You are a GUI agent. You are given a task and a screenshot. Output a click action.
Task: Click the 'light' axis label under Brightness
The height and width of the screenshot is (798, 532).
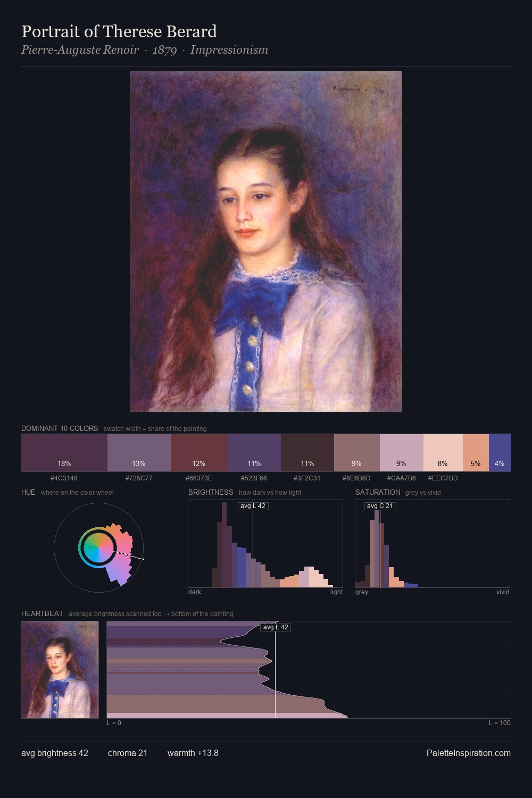(336, 592)
